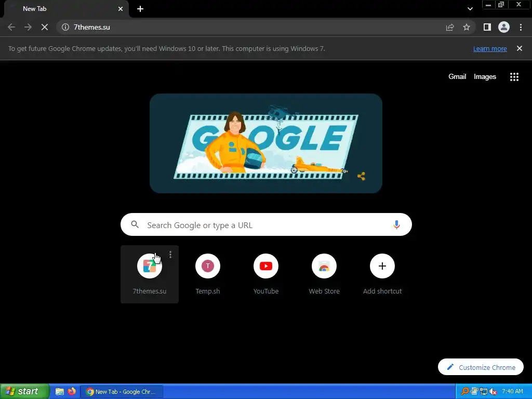Share this page via the toolbar share icon
Screen dimensions: 532x399
pos(450,27)
